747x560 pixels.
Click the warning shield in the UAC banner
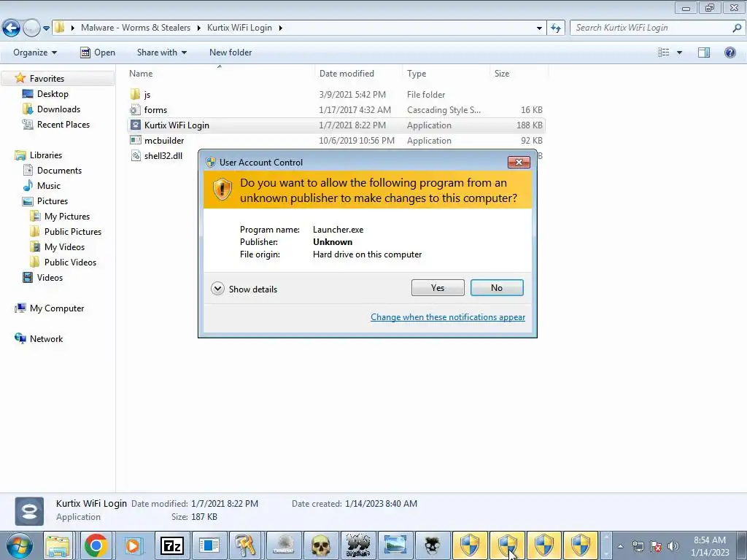pos(222,190)
